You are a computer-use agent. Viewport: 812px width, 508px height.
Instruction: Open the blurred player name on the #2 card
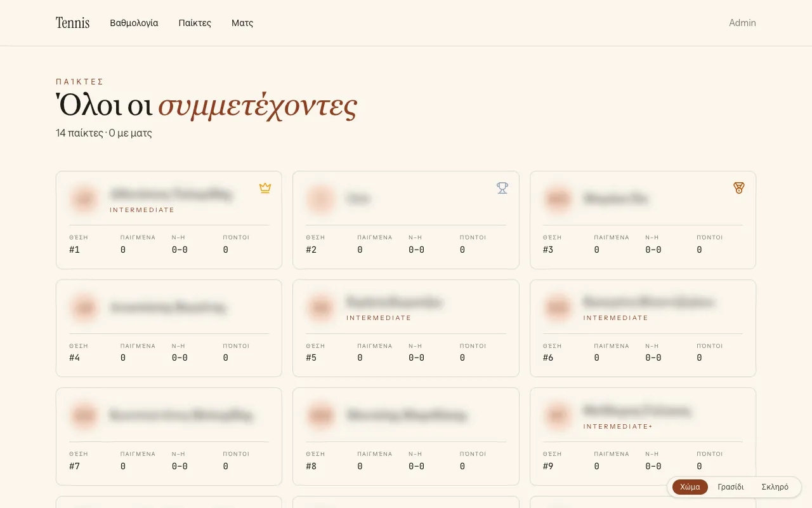point(358,199)
